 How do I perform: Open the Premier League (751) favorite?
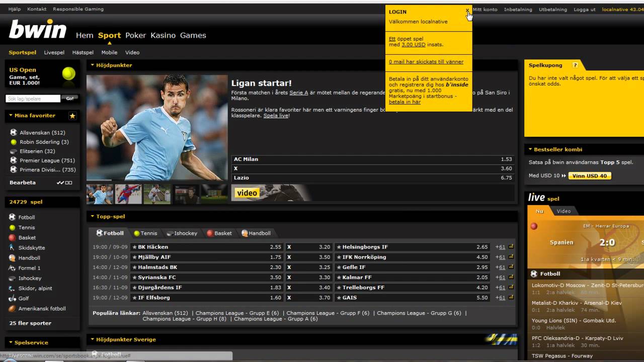(47, 160)
